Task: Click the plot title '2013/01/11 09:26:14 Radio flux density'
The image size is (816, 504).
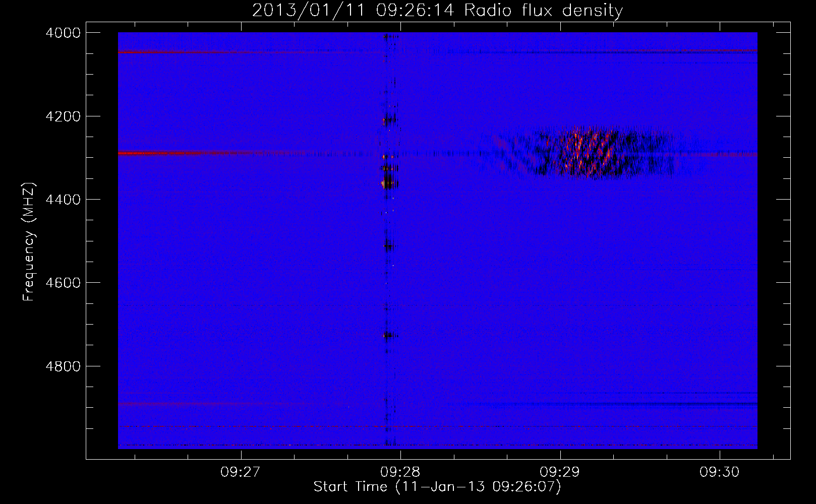Action: 437,10
